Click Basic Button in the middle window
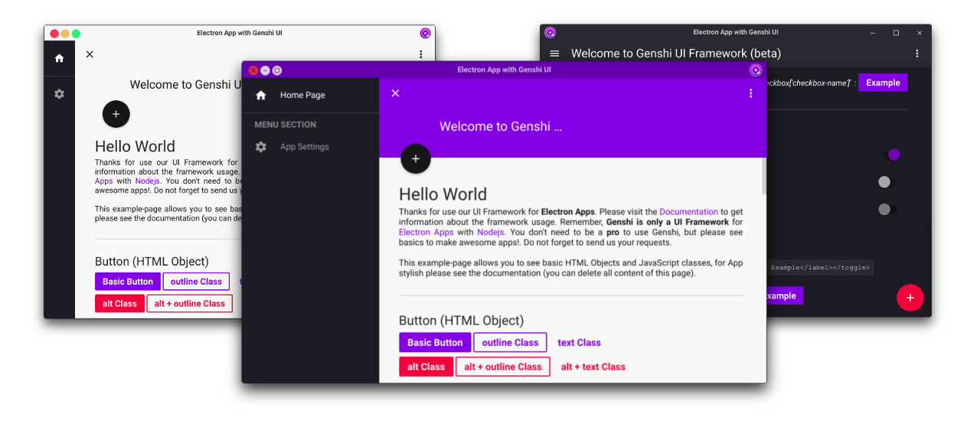Viewport: 980px width, 421px height. [435, 342]
